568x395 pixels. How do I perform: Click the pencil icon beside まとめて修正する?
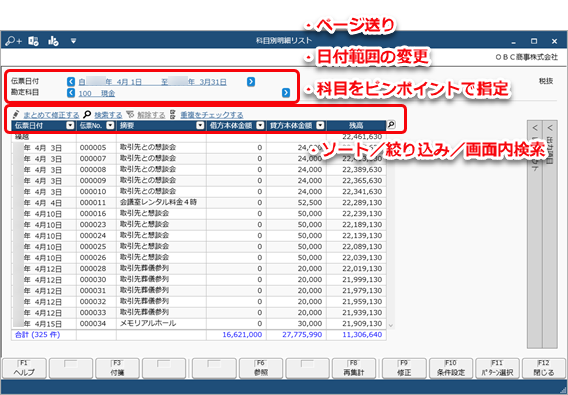point(16,115)
